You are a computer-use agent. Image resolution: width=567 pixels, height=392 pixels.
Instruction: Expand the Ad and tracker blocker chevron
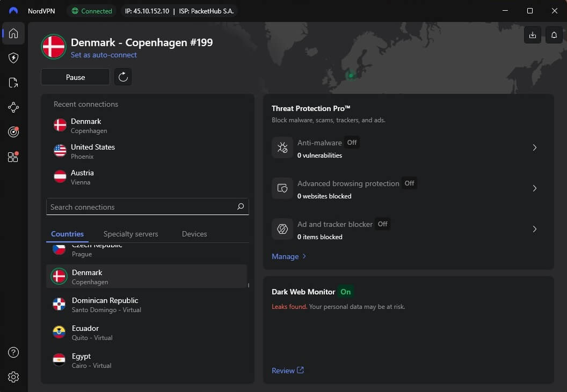coord(534,229)
